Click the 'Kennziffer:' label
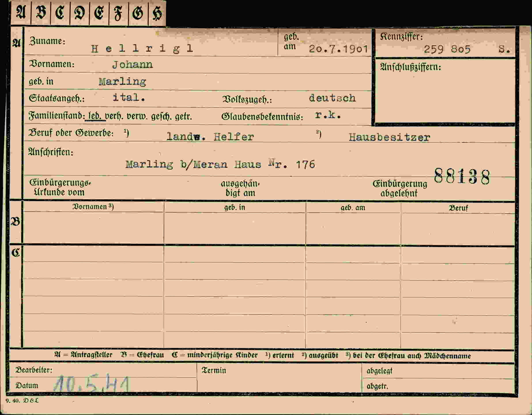The width and height of the screenshot is (532, 415). point(401,37)
